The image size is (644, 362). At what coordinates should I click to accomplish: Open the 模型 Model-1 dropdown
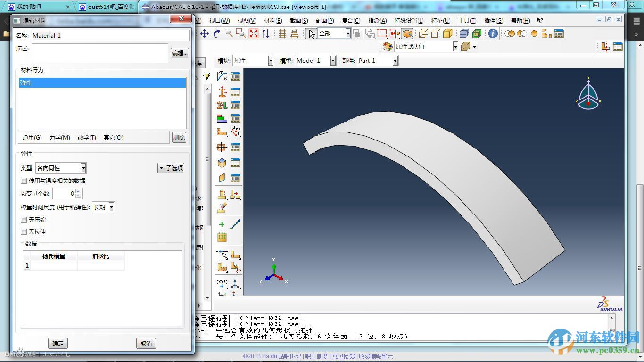click(x=315, y=60)
